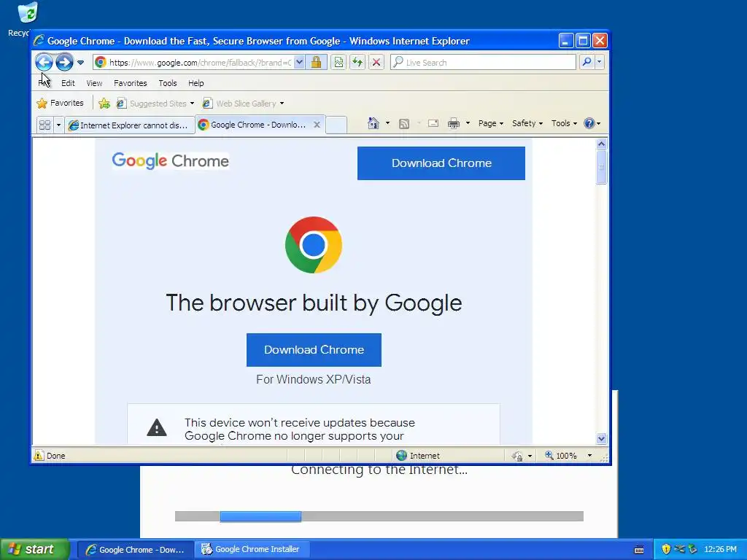Click the RSS feeds icon
Image resolution: width=747 pixels, height=560 pixels.
click(x=404, y=124)
